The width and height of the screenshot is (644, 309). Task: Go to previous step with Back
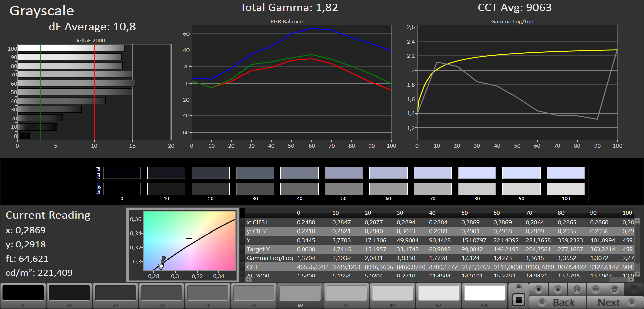[x=557, y=302]
